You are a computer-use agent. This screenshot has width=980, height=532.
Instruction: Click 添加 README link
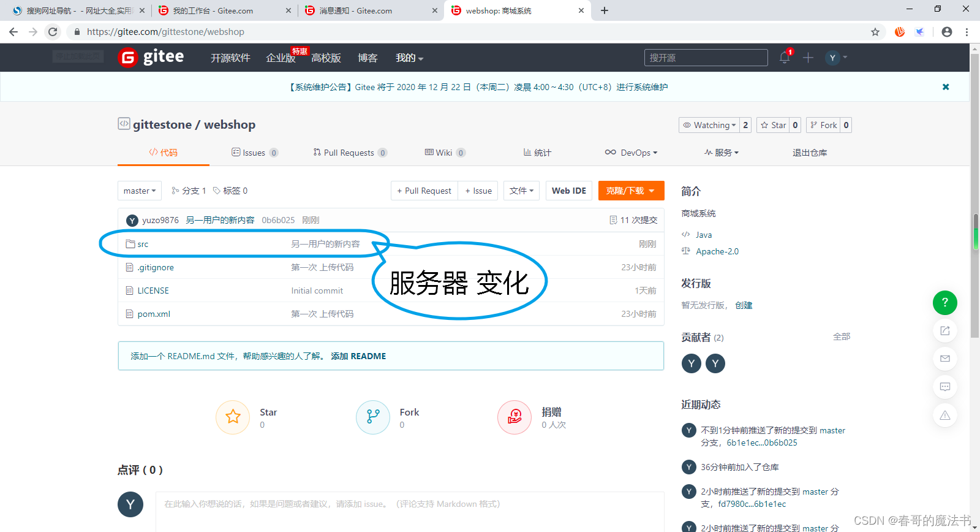coord(358,356)
